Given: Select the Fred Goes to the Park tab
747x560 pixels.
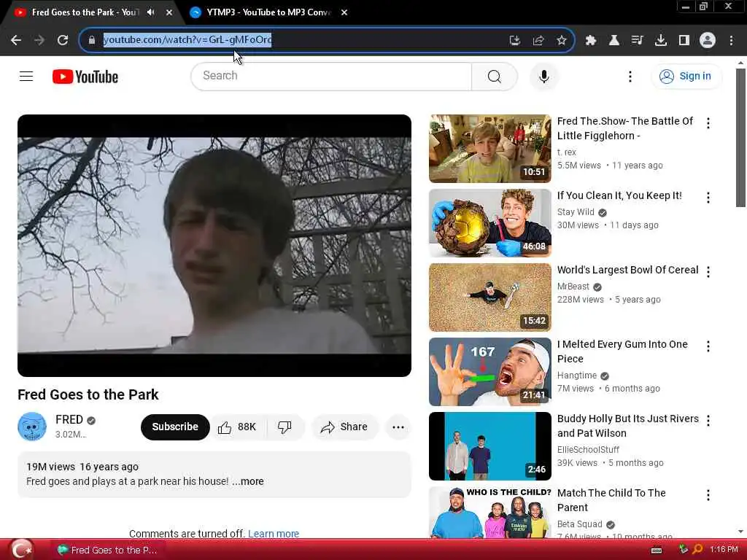Looking at the screenshot, I should pyautogui.click(x=84, y=12).
